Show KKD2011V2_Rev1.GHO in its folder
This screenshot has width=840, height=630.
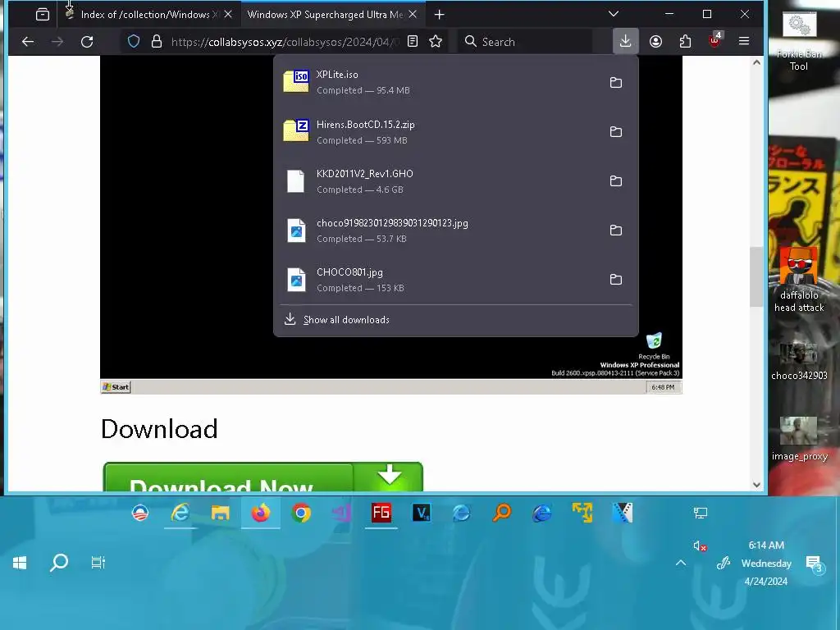pos(616,181)
